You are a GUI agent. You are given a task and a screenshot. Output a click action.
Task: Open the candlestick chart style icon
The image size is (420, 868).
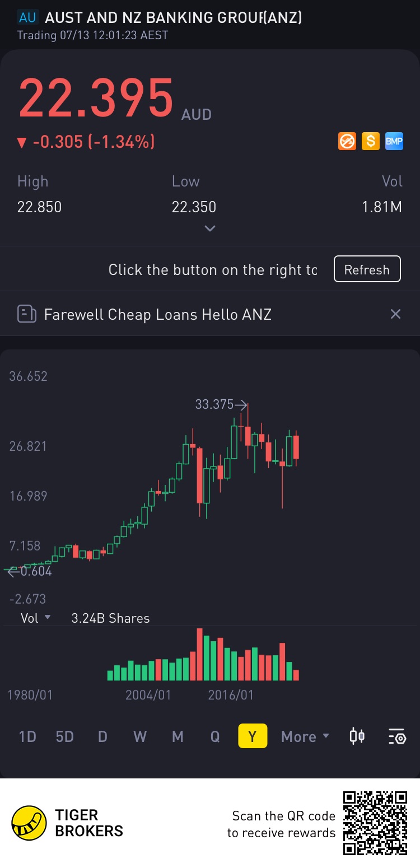coord(357,736)
